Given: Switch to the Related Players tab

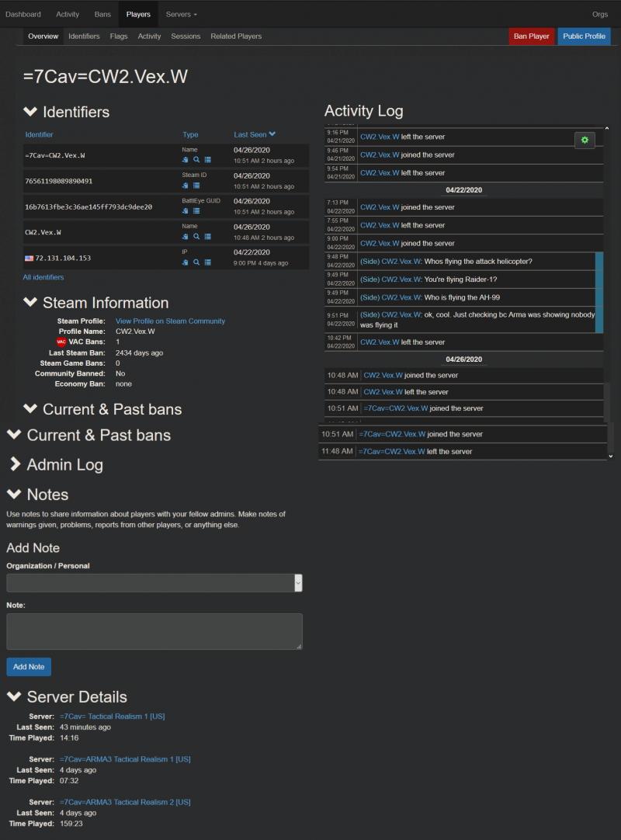Looking at the screenshot, I should click(x=236, y=36).
